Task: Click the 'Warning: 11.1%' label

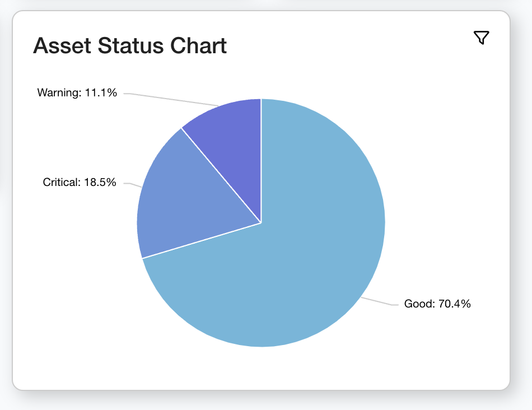Action: [77, 93]
